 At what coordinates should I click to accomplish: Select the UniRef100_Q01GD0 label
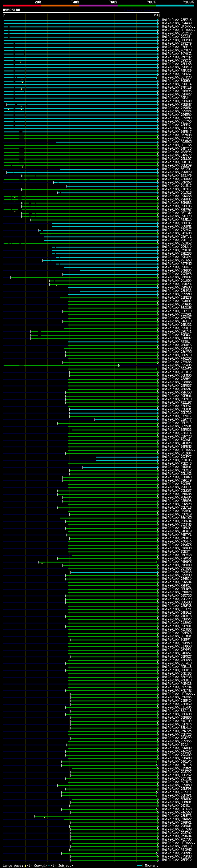tap(177, 280)
